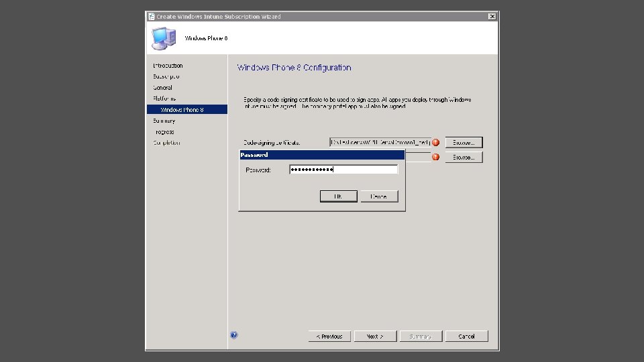Screen dimensions: 644x362
Task: Select General step in sidebar
Action: point(162,87)
